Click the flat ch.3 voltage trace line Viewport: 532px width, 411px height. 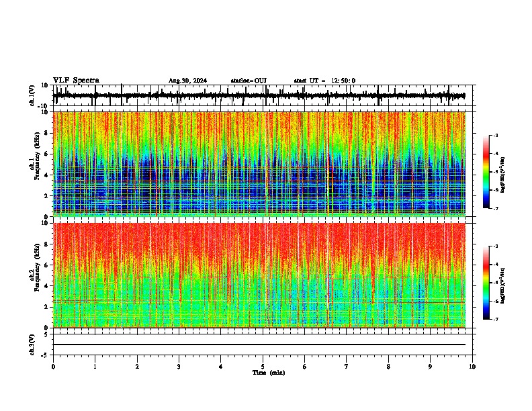(259, 345)
